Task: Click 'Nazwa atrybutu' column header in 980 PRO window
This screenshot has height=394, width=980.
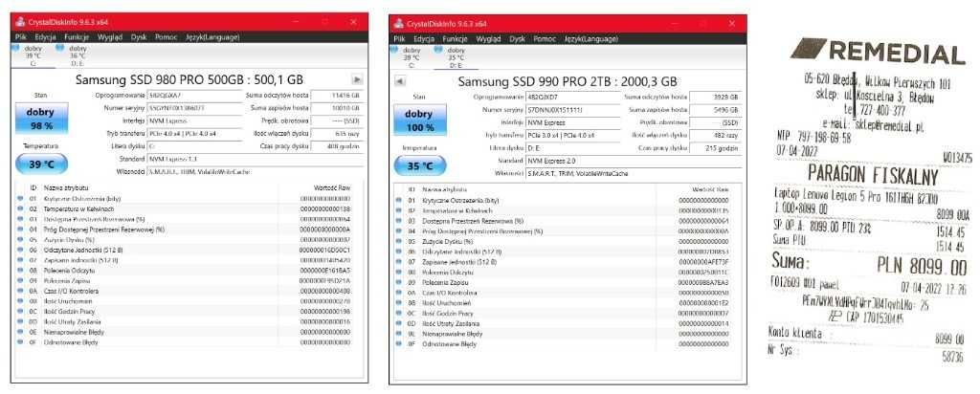Action: (66, 187)
